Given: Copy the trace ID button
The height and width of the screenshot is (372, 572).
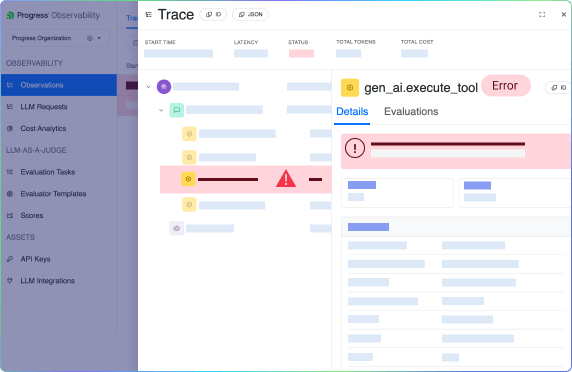Looking at the screenshot, I should click(213, 15).
